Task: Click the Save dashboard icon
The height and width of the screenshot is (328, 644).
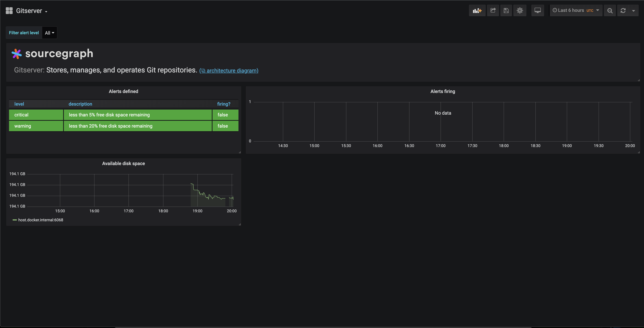Action: coord(506,10)
